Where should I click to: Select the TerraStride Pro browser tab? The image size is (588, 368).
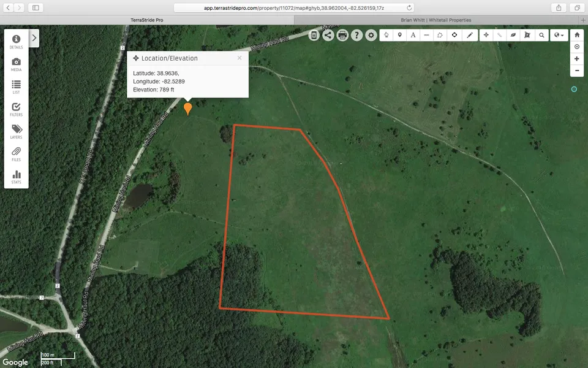pos(147,20)
